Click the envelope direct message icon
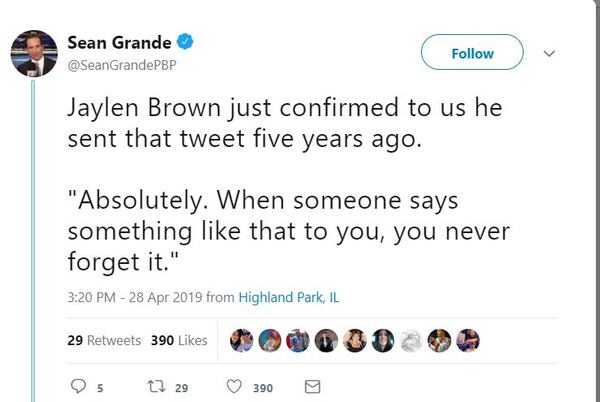The image size is (600, 402). (312, 385)
